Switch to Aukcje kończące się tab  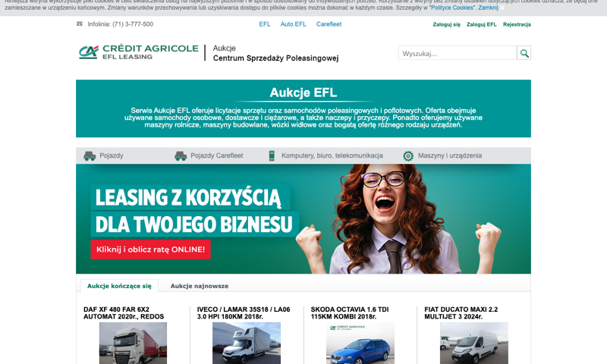pyautogui.click(x=119, y=286)
